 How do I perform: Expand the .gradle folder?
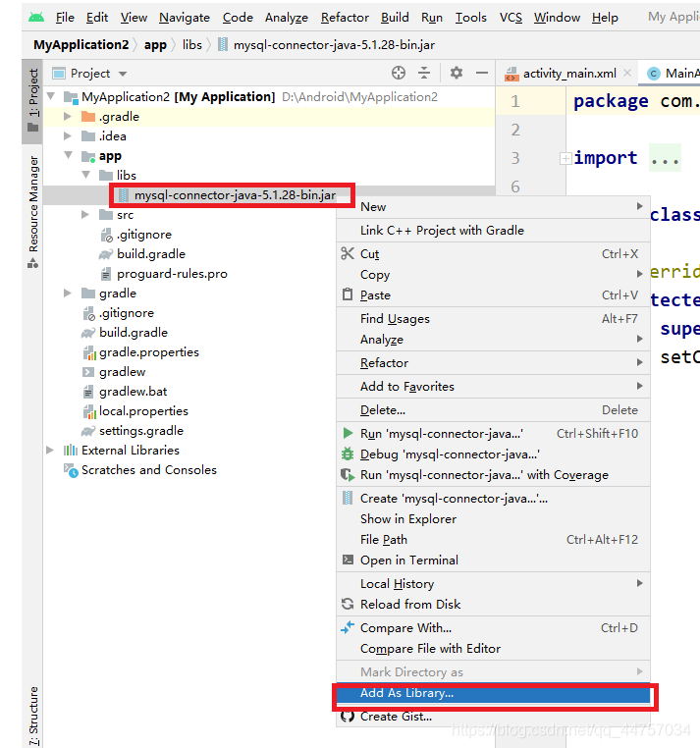pyautogui.click(x=68, y=117)
